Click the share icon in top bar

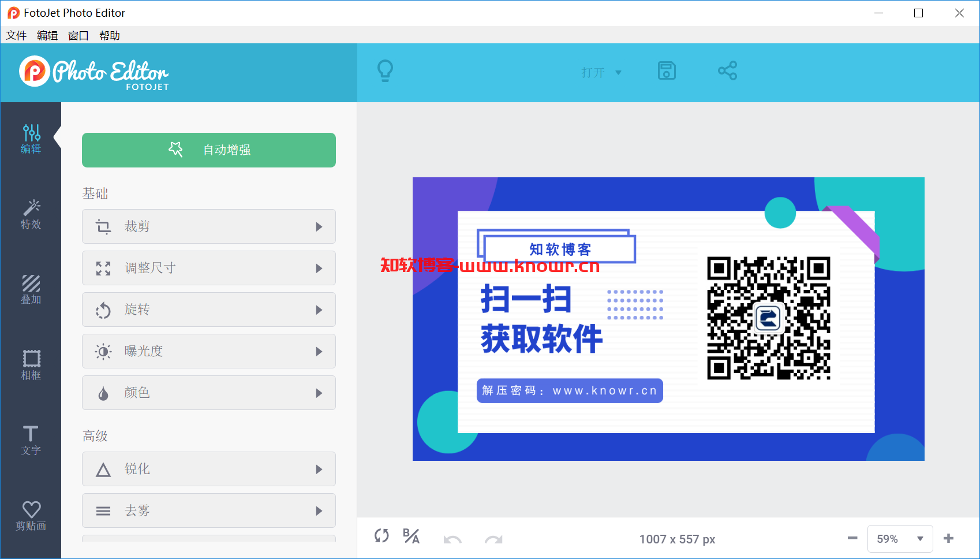click(x=727, y=71)
